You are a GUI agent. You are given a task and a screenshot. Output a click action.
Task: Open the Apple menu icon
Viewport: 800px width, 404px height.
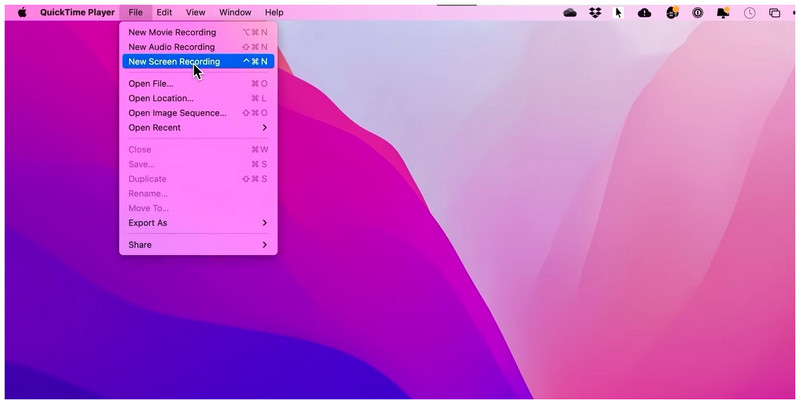22,12
